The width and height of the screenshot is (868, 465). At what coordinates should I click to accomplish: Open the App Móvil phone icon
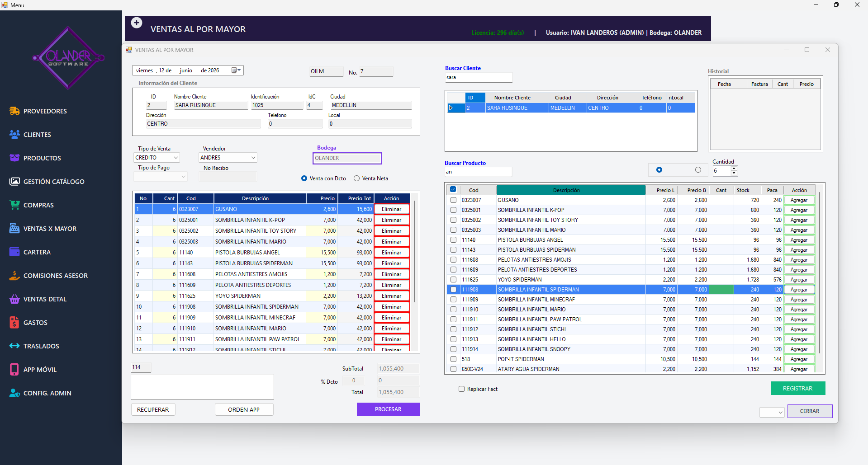tap(14, 370)
